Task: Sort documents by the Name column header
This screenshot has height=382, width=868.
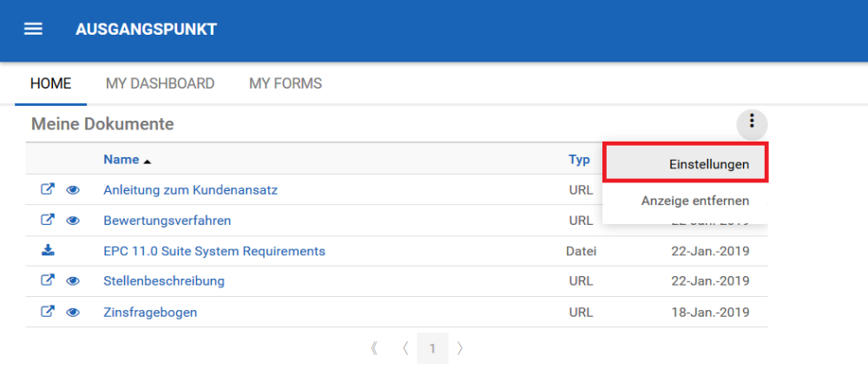Action: pos(122,160)
